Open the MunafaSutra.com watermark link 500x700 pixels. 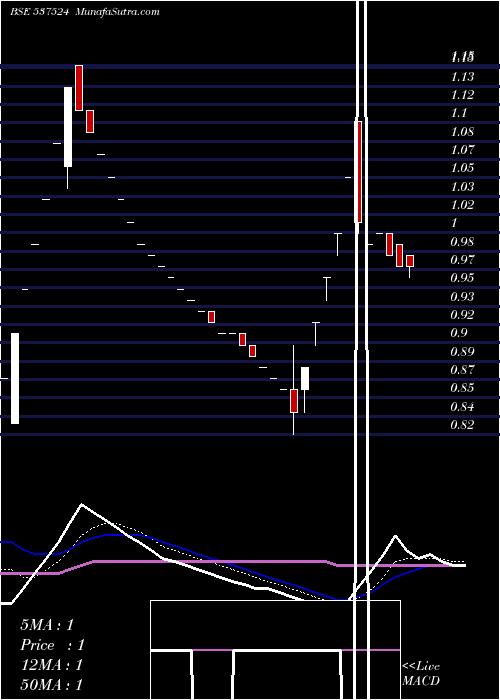tap(118, 12)
